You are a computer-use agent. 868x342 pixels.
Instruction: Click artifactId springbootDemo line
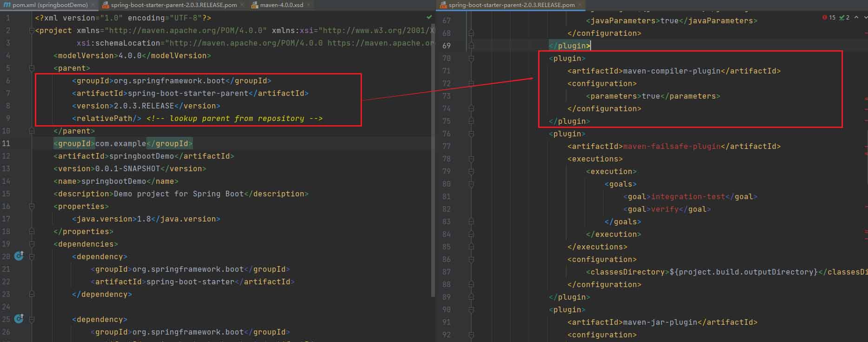pyautogui.click(x=144, y=156)
